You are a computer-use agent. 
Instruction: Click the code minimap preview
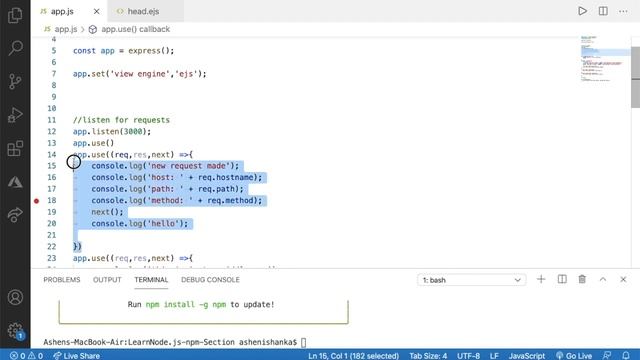[x=605, y=59]
